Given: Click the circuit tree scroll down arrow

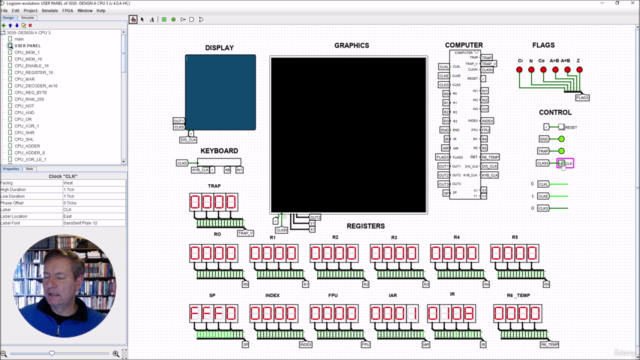Looking at the screenshot, I should tap(124, 162).
